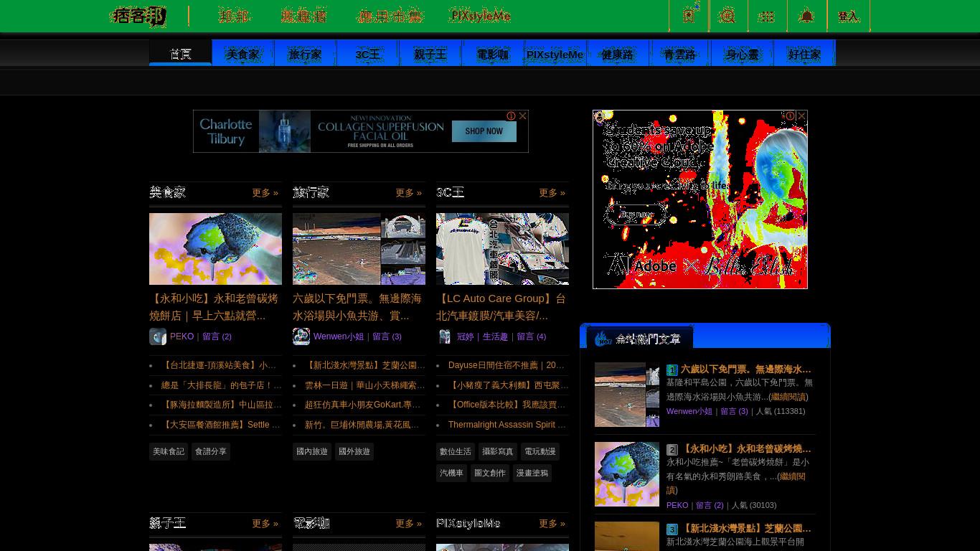The image size is (980, 551).
Task: Open the 3C王 car care thumbnail
Action: point(502,249)
